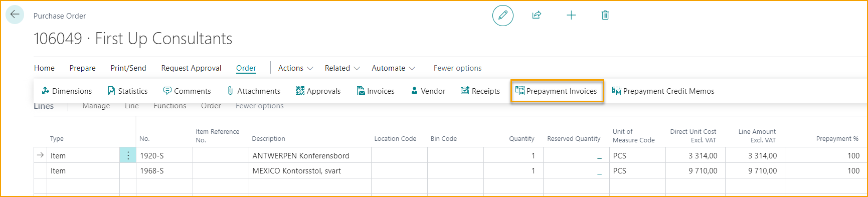
Task: Click Lines section heading
Action: (44, 106)
